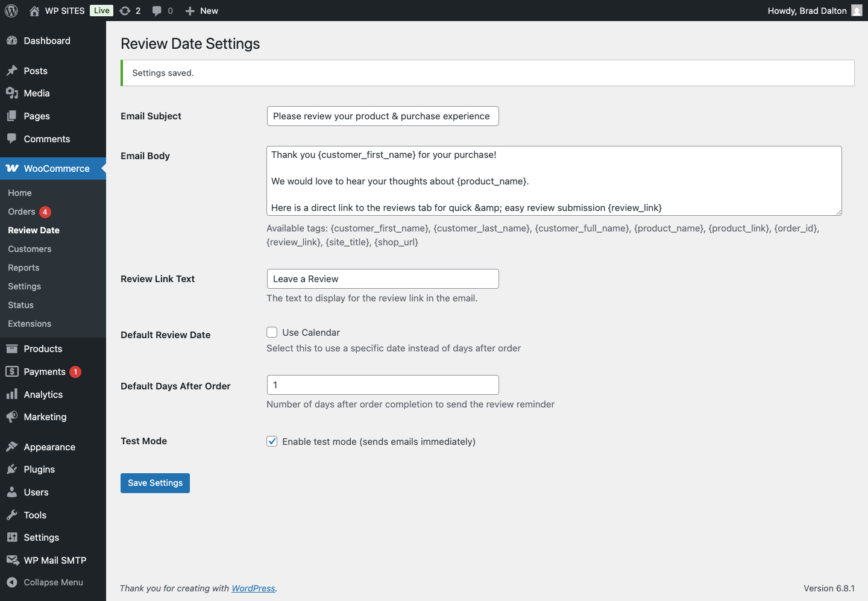
Task: Click the Media library icon
Action: [12, 93]
